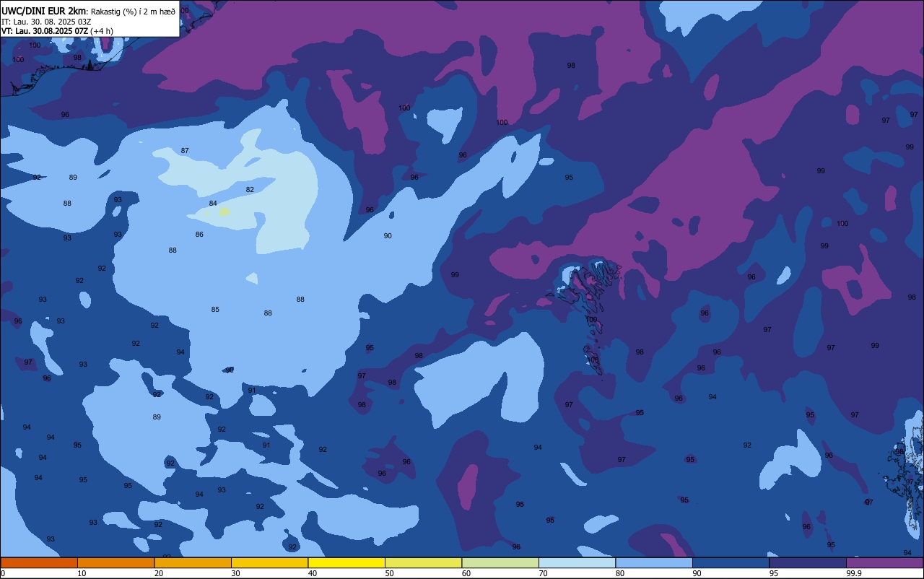Click the legend tick label '40'

313,573
